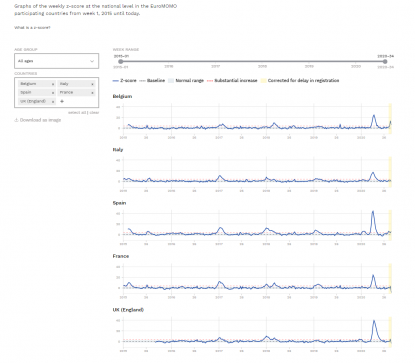Image resolution: width=415 pixels, height=363 pixels.
Task: Click the 2017 mark on week range slider
Action: pos(216,66)
